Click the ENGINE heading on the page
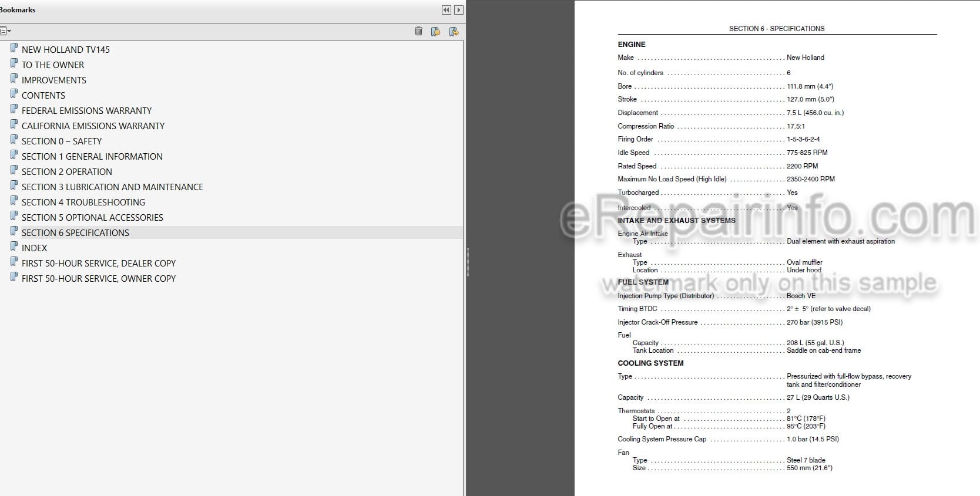The image size is (980, 496). (632, 45)
